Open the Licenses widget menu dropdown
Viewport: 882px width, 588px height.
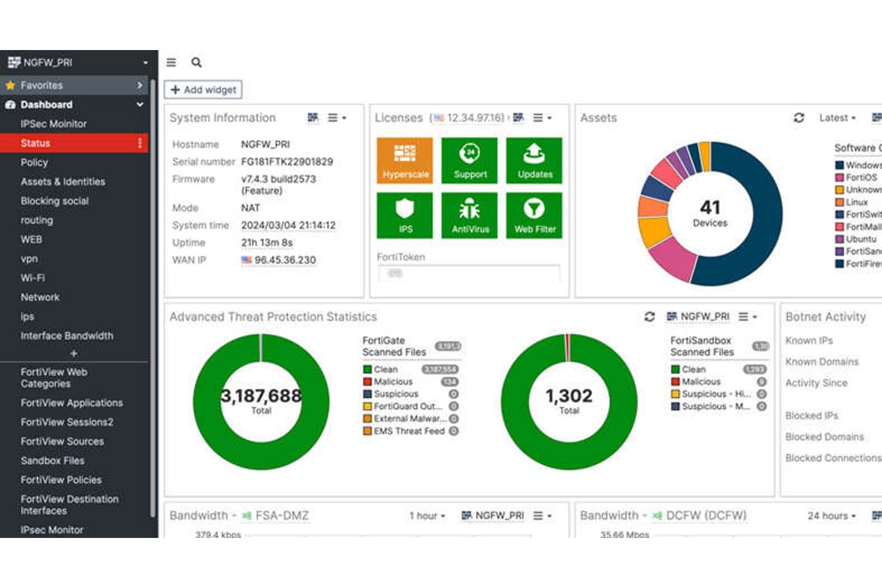click(542, 118)
